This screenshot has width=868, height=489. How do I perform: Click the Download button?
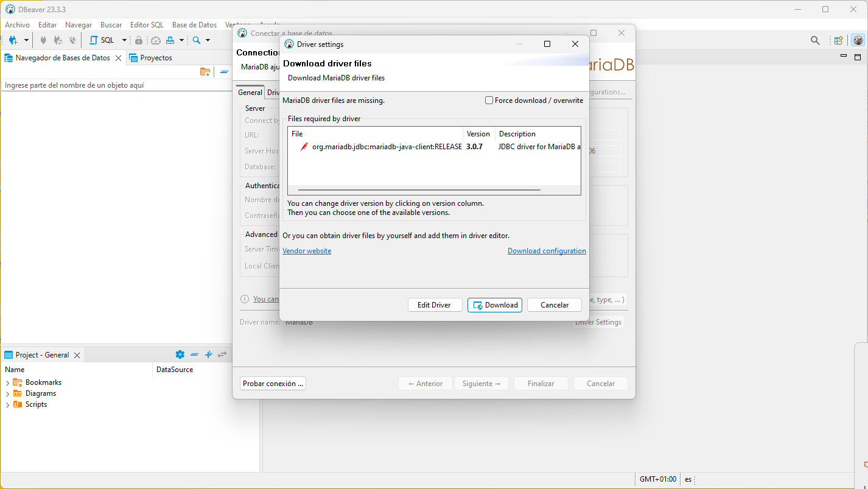pos(494,305)
